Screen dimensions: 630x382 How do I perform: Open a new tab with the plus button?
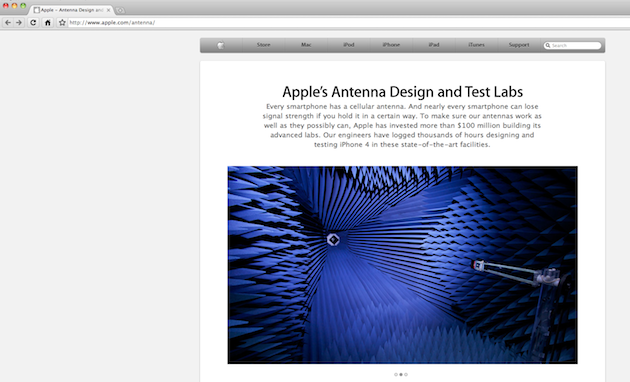pos(120,10)
